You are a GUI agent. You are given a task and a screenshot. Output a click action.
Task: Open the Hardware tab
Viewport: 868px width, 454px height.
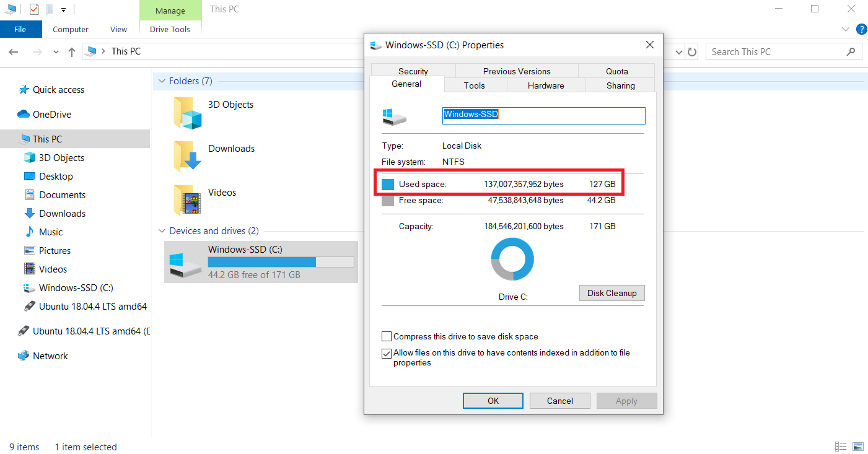coord(546,85)
